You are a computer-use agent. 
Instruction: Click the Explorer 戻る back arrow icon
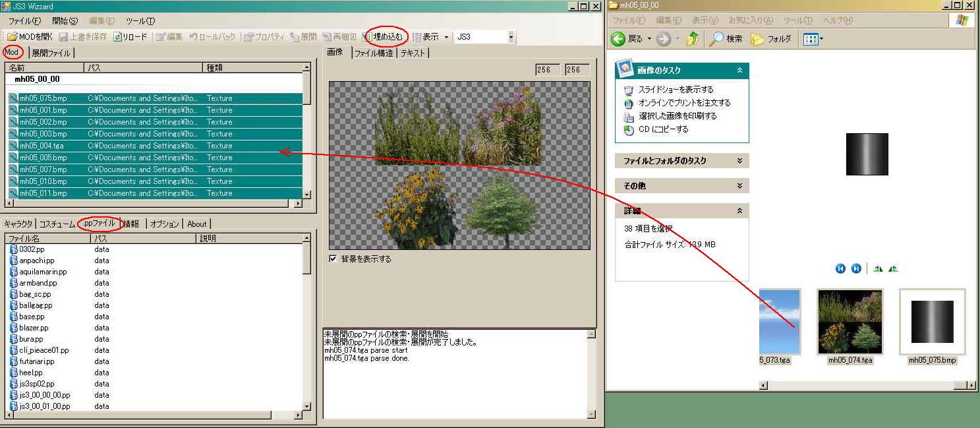(x=618, y=39)
